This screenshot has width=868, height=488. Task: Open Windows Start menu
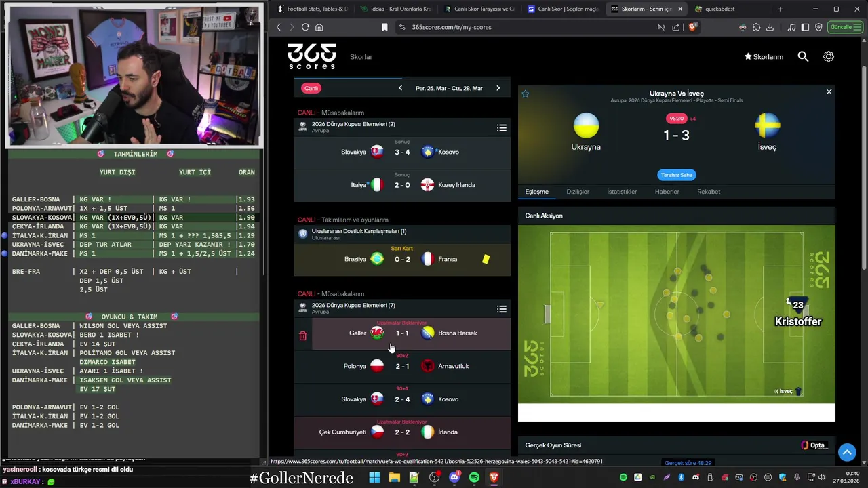click(374, 478)
